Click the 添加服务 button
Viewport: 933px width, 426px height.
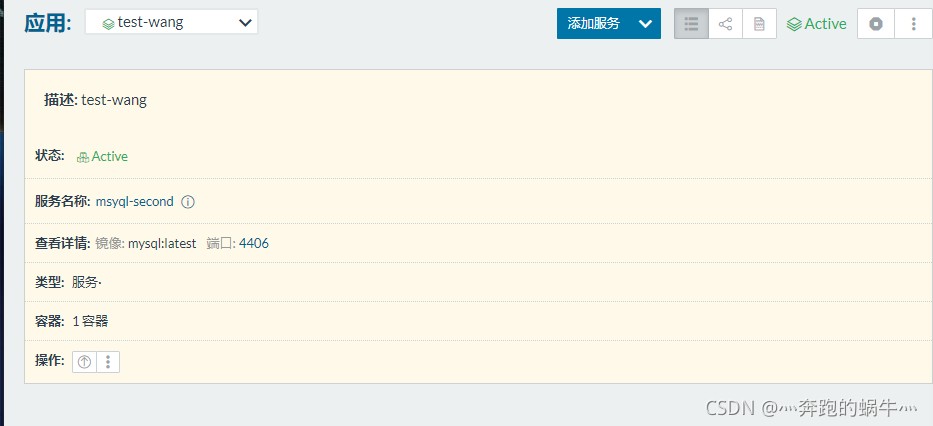tap(593, 24)
